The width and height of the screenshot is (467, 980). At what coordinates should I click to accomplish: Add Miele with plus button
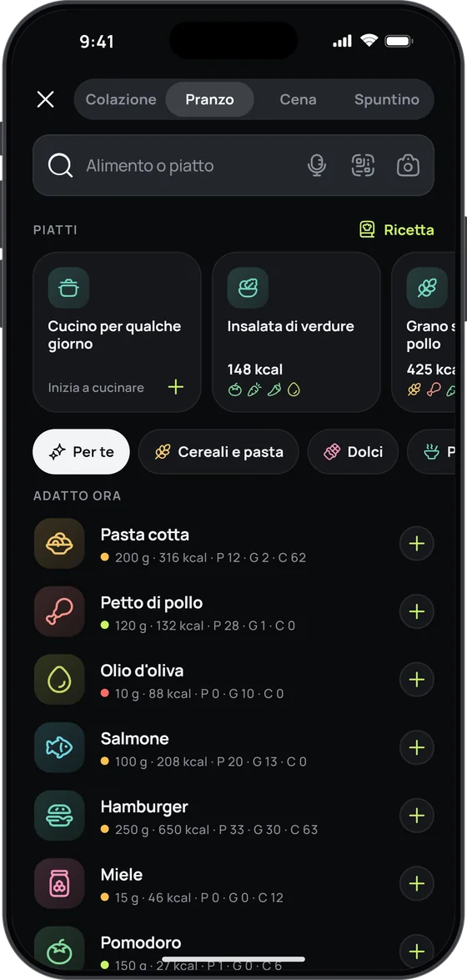tap(417, 884)
